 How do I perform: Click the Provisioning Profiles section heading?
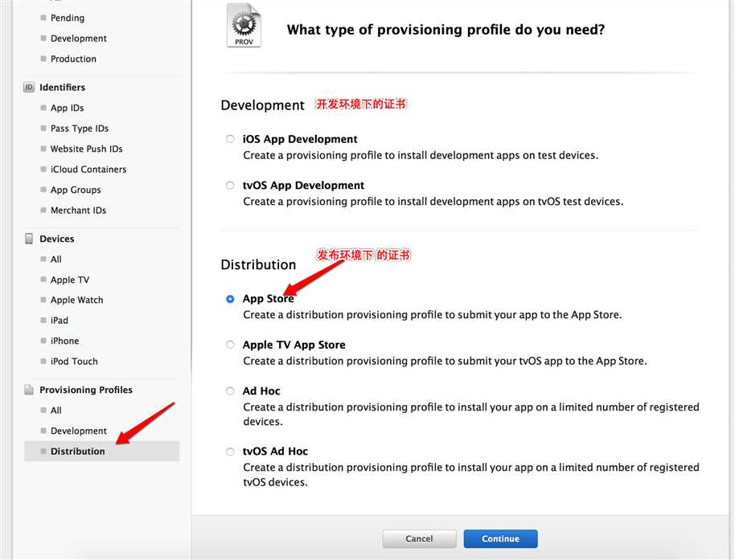86,390
